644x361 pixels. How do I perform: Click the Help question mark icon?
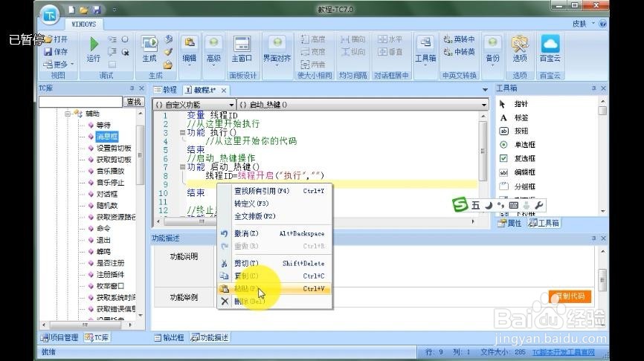602,24
